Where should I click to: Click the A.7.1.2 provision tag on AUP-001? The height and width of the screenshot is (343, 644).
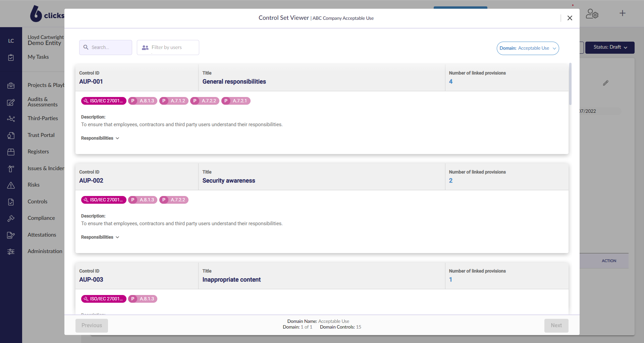[x=174, y=101]
